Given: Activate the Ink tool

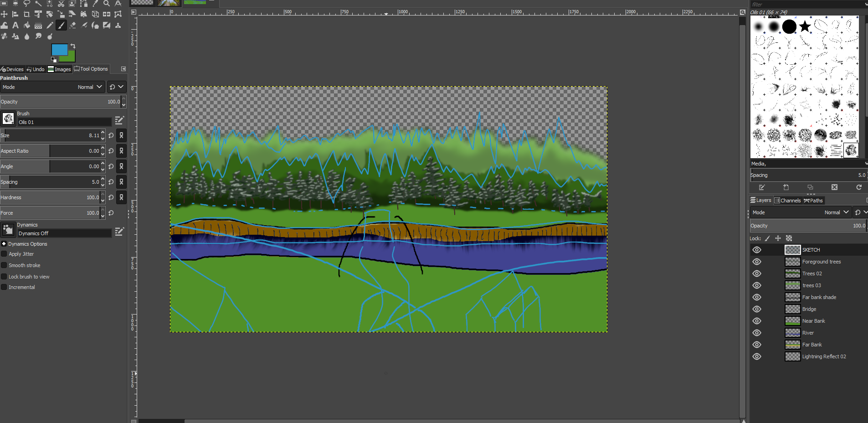Looking at the screenshot, I should 95,25.
